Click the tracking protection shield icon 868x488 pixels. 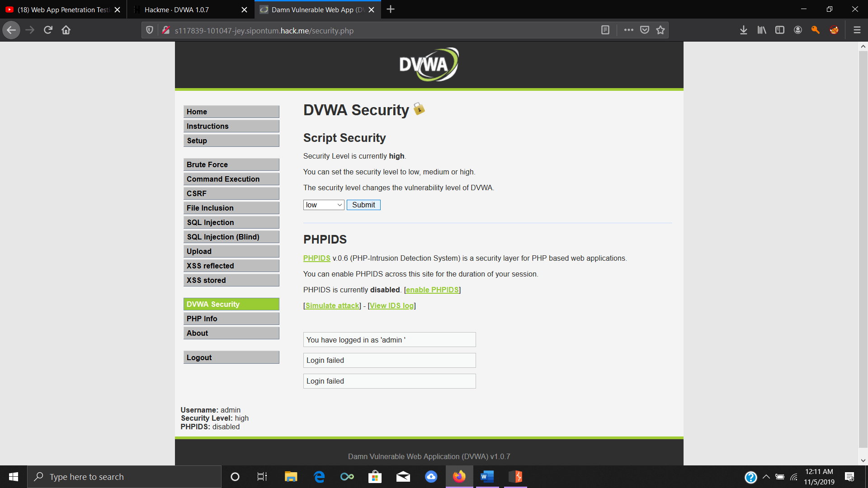pos(150,30)
